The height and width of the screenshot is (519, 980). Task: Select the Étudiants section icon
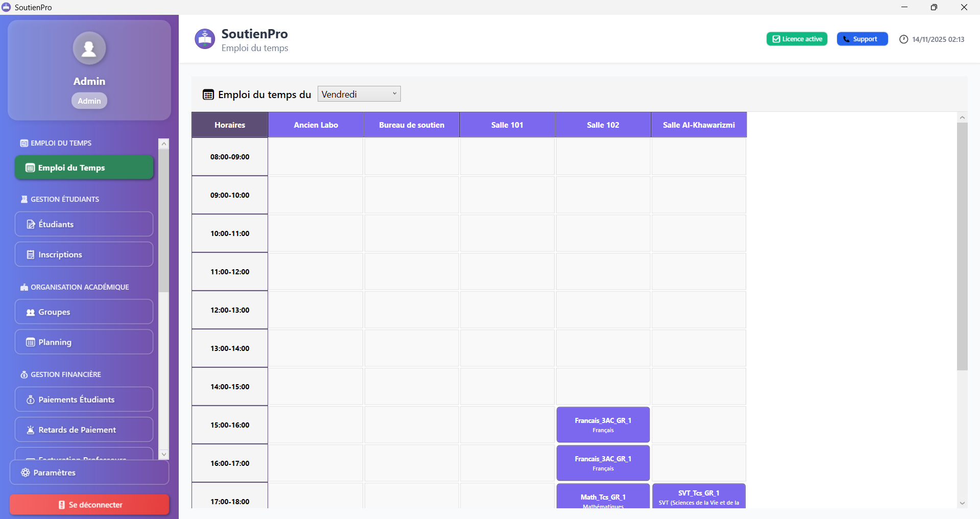coord(30,224)
